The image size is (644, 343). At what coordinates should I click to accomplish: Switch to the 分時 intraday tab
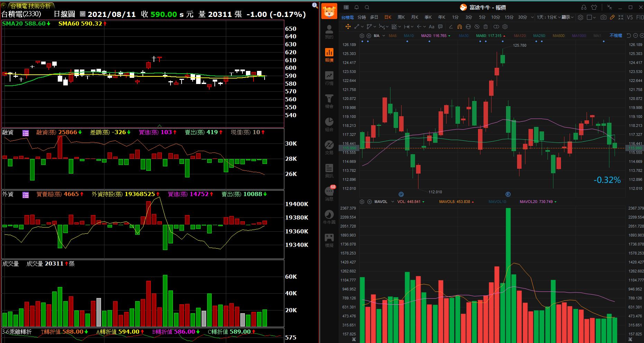pyautogui.click(x=362, y=17)
